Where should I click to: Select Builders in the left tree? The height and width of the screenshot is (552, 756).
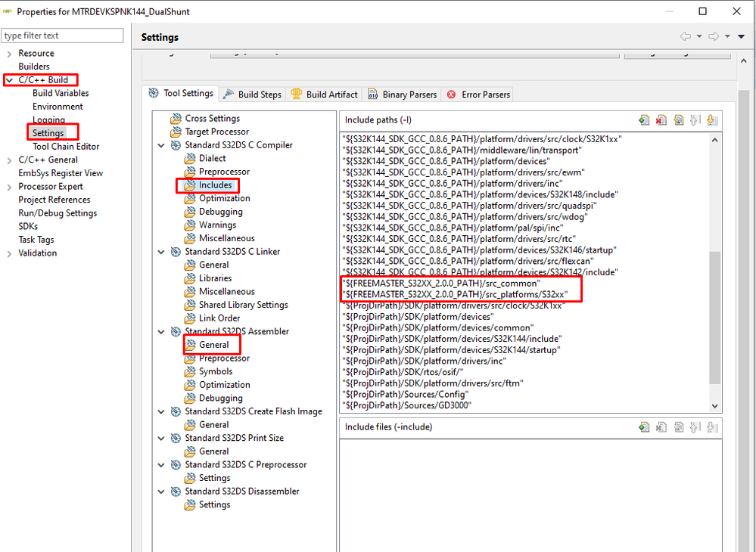(34, 67)
